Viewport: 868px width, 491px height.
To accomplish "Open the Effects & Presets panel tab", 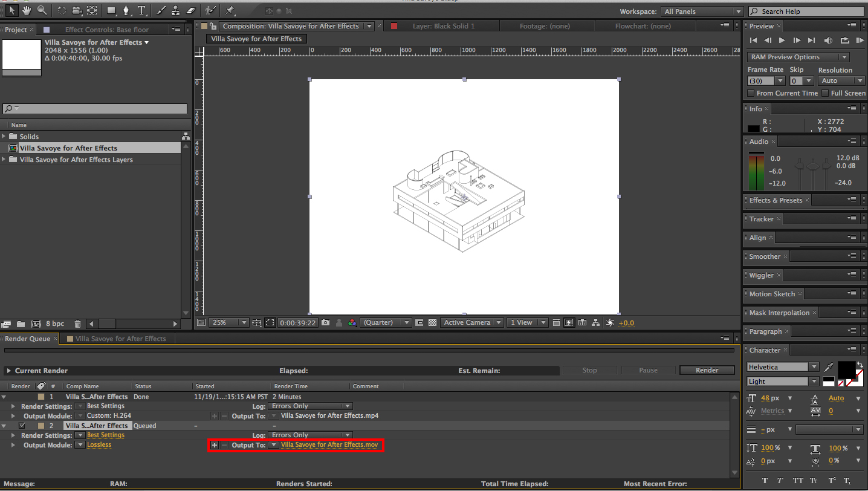I will 776,200.
